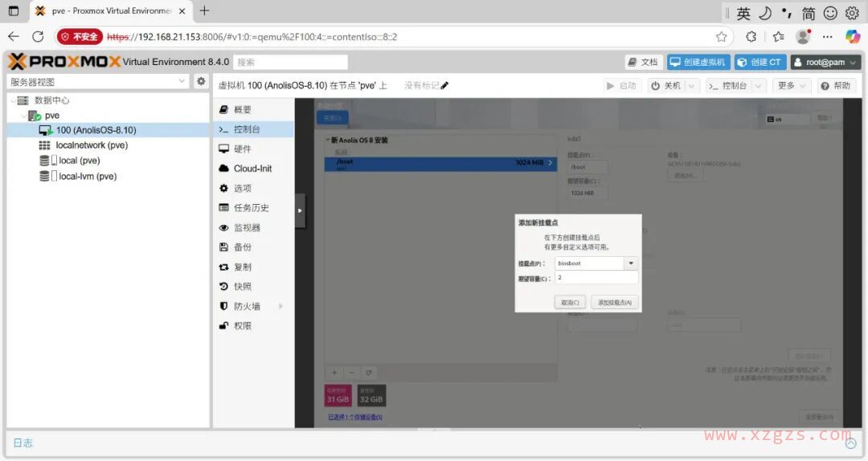This screenshot has width=868, height=461.
Task: Open the 概要 summary tab
Action: coord(242,109)
